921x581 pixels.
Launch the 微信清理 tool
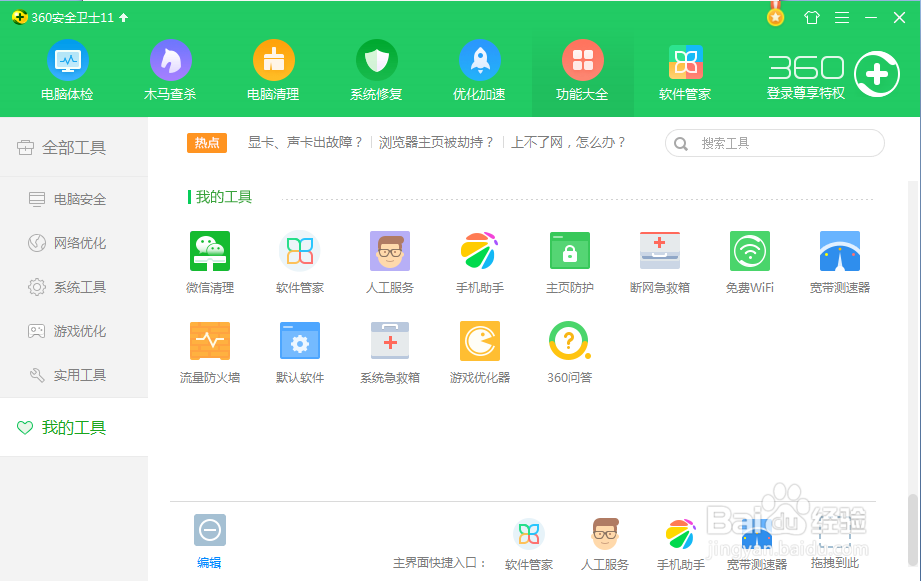(210, 262)
